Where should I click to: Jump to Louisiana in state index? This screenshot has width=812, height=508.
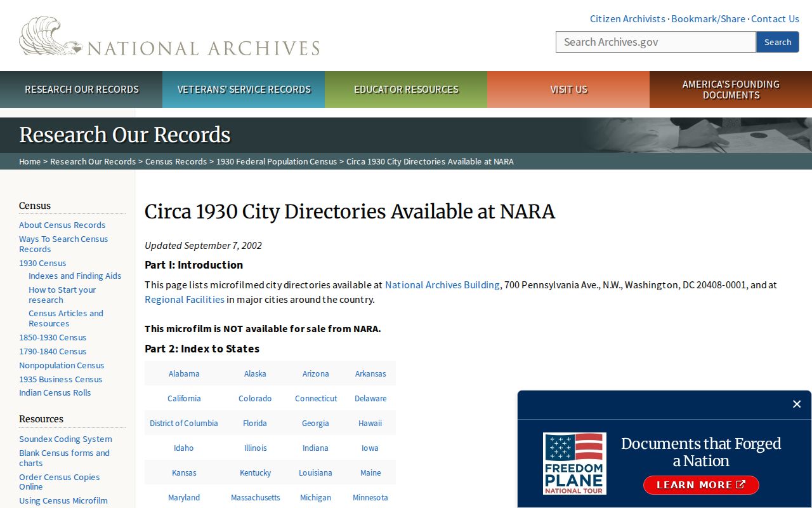click(x=315, y=472)
